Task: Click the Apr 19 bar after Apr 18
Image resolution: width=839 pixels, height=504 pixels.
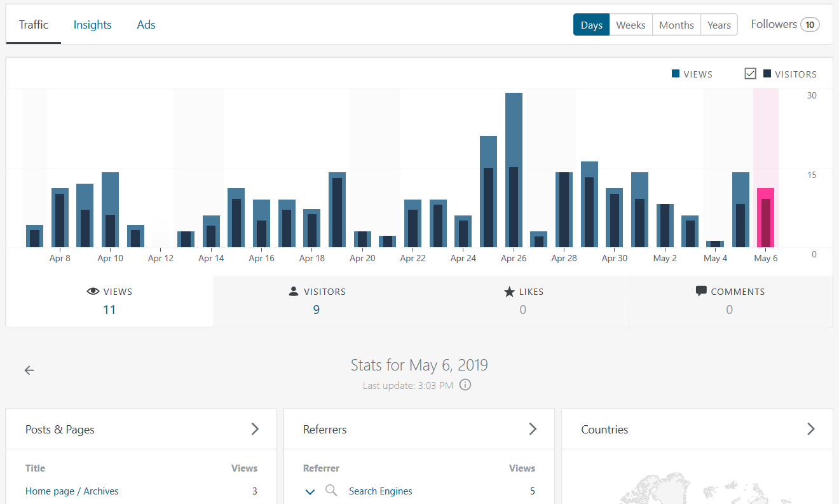Action: click(x=337, y=210)
